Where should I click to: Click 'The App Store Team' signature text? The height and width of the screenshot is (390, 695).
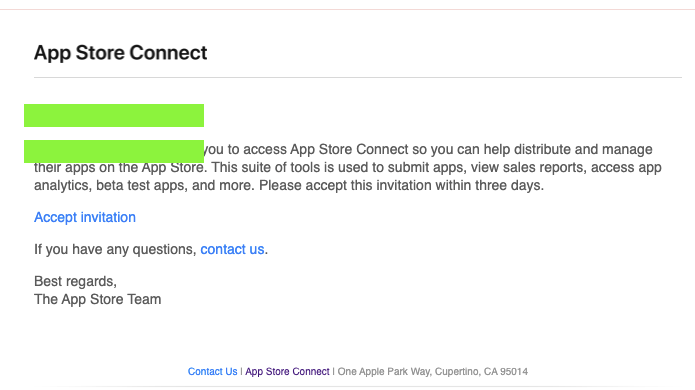tap(98, 299)
